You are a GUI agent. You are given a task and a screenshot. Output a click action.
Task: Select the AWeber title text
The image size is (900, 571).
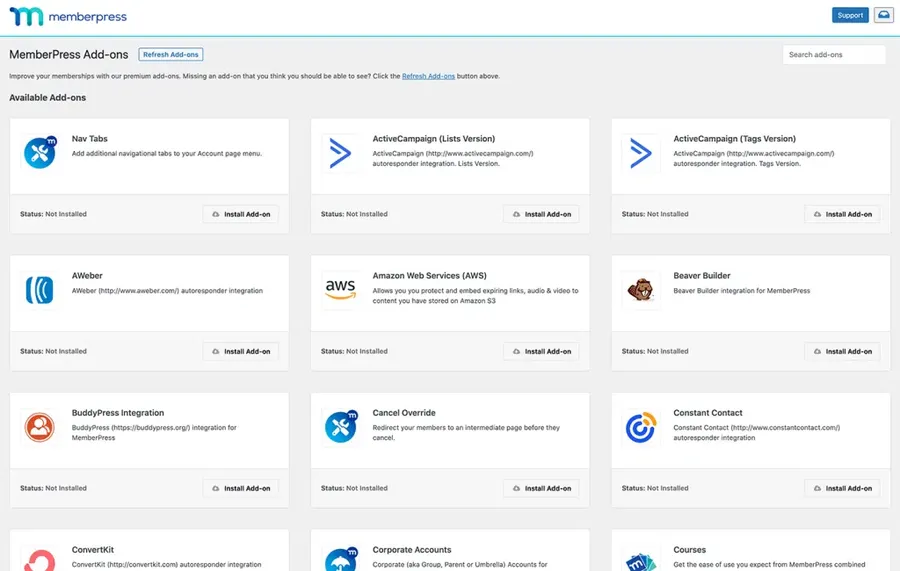point(87,275)
